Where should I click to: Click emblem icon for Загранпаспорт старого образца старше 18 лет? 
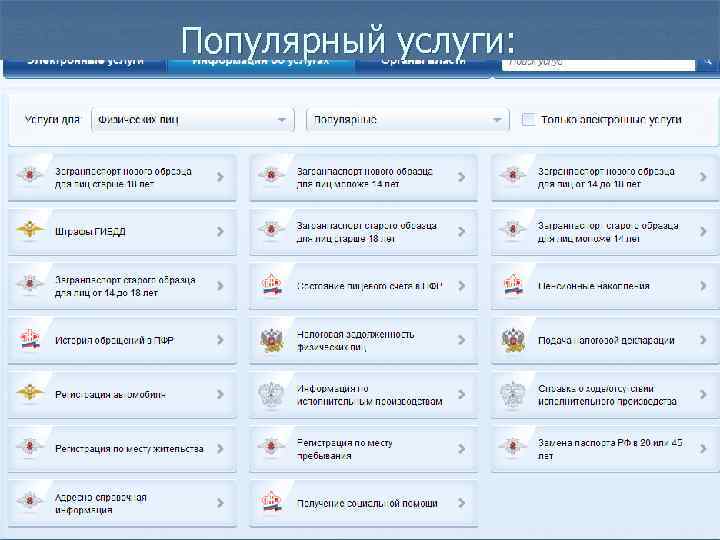(271, 229)
